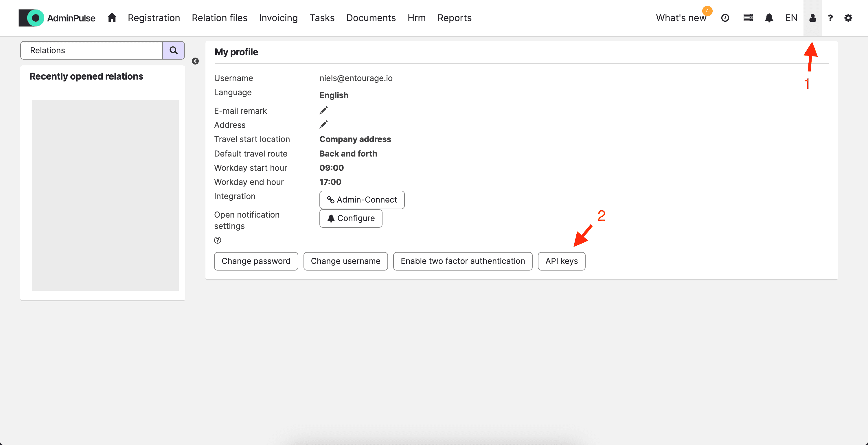
Task: Open the Invoicing menu
Action: (278, 18)
